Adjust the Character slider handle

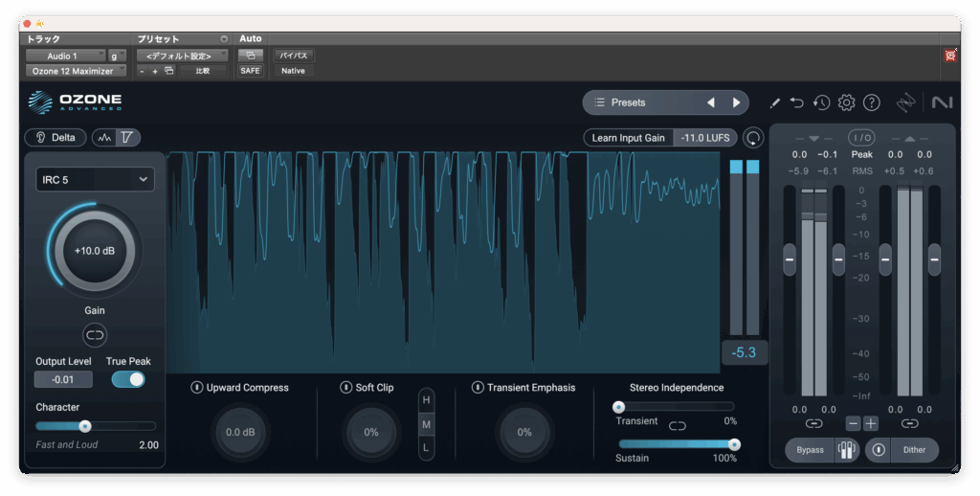85,426
